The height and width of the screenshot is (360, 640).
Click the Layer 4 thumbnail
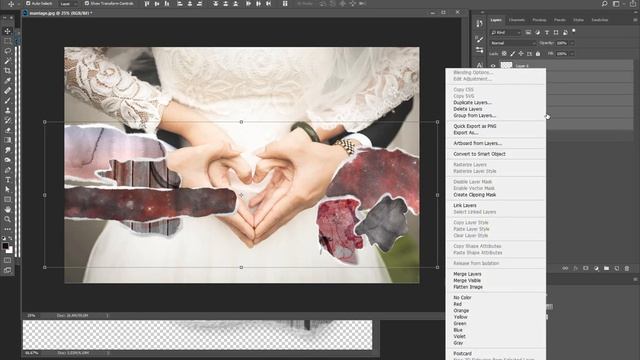(506, 65)
